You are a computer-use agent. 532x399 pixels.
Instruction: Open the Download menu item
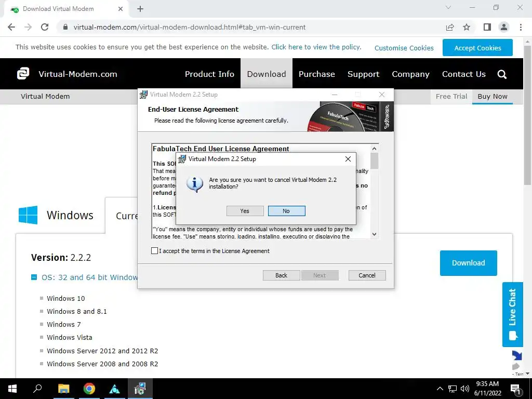pos(267,74)
